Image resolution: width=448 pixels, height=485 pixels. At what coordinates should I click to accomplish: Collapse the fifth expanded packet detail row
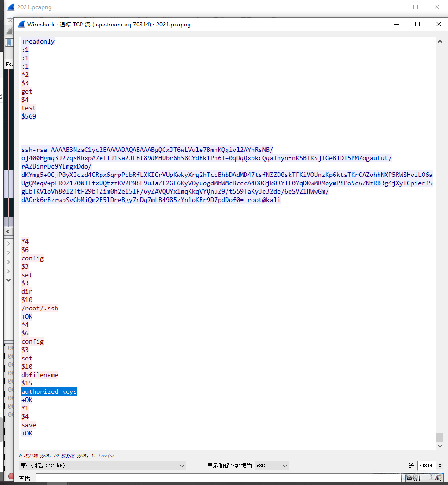coord(9,280)
